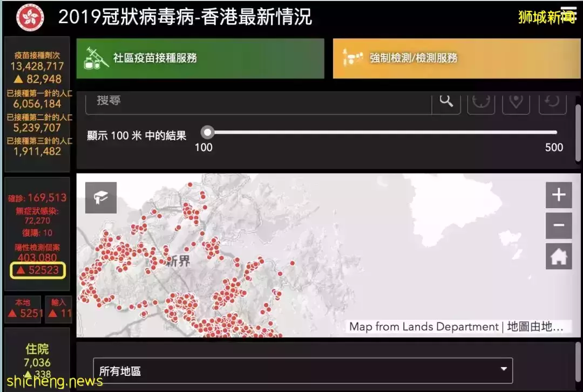Click the dropdown arrow of 所有地區
The width and height of the screenshot is (583, 392).
(x=503, y=369)
